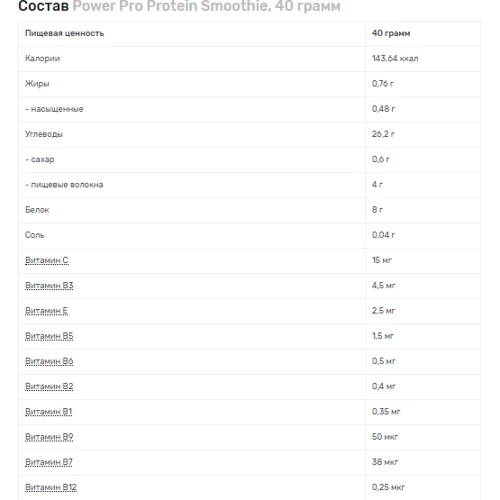The image size is (500, 500).
Task: Click the 40 грамм column header
Action: [x=391, y=33]
